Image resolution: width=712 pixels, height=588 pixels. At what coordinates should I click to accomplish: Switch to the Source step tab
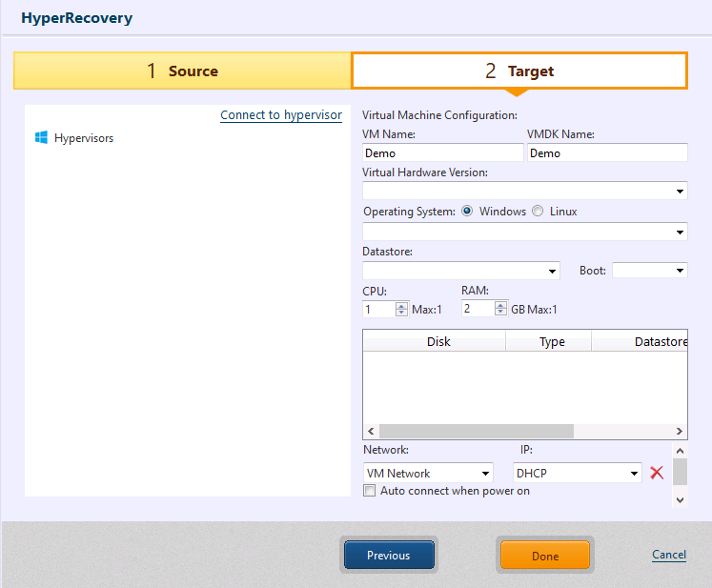182,71
